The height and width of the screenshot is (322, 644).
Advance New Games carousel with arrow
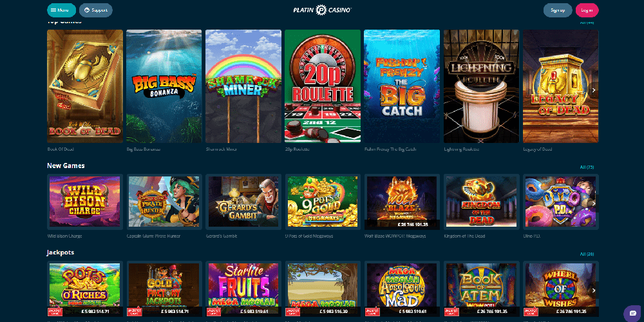click(x=594, y=204)
